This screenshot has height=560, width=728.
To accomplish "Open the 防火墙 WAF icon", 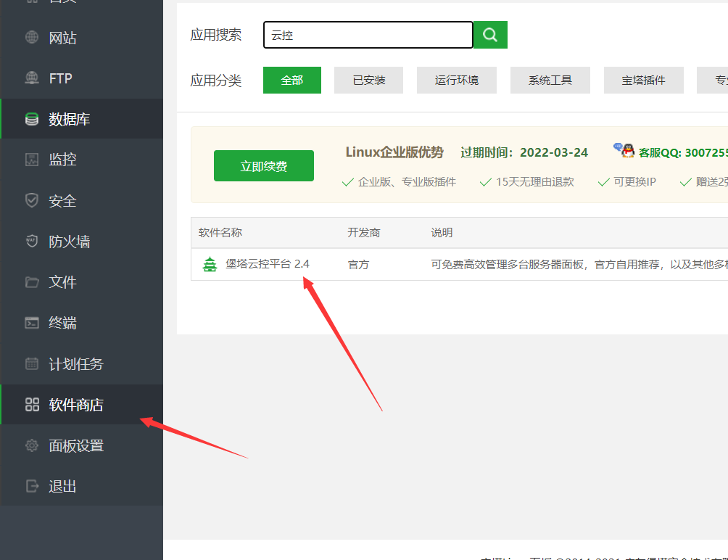I will 32,242.
